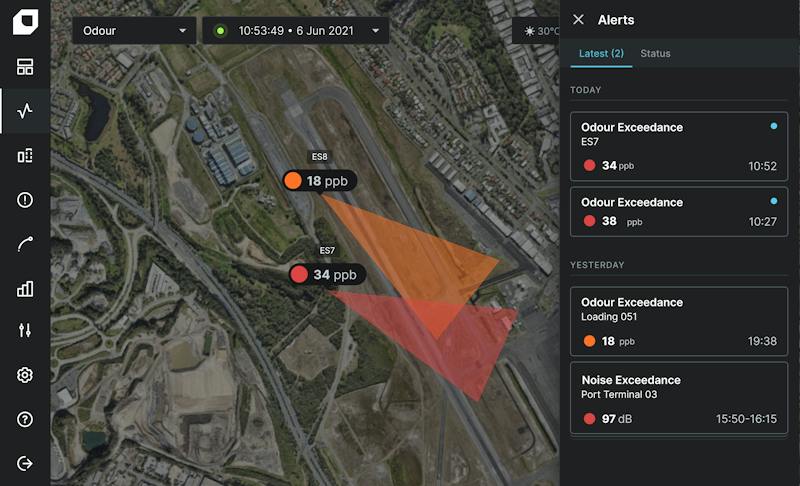The height and width of the screenshot is (486, 800).
Task: Click the sun weather icon
Action: (530, 31)
